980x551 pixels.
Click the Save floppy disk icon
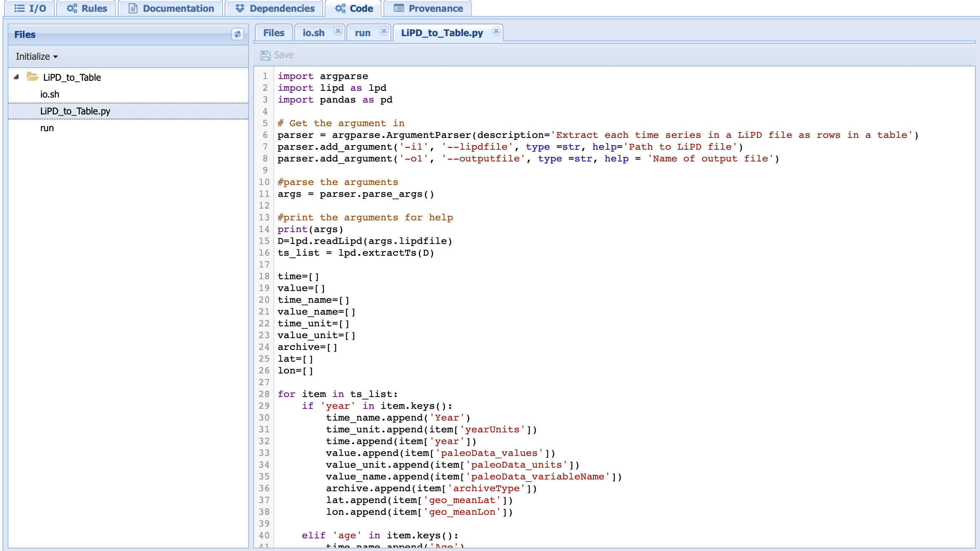point(265,55)
